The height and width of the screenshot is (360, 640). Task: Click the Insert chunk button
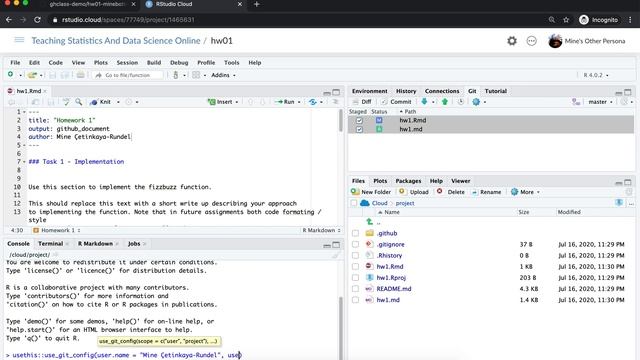point(220,102)
